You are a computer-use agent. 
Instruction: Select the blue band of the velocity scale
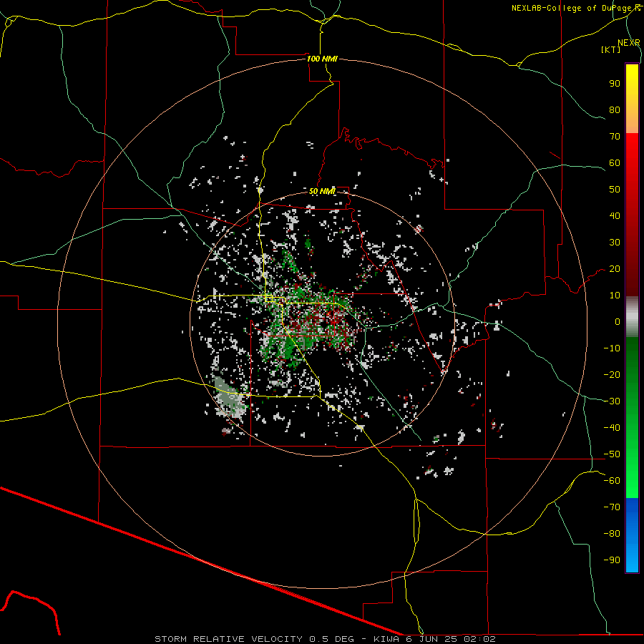(632, 535)
